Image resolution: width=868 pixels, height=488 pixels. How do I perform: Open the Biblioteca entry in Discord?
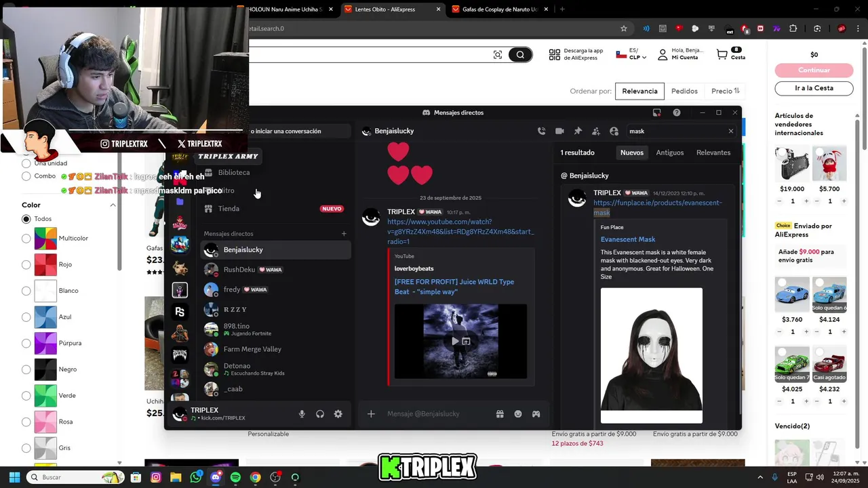pos(275,172)
